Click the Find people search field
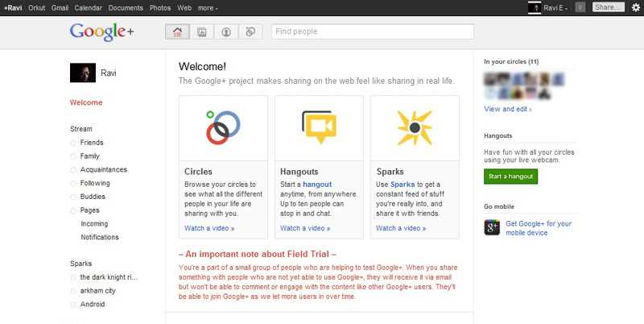644x324 pixels. [x=372, y=32]
